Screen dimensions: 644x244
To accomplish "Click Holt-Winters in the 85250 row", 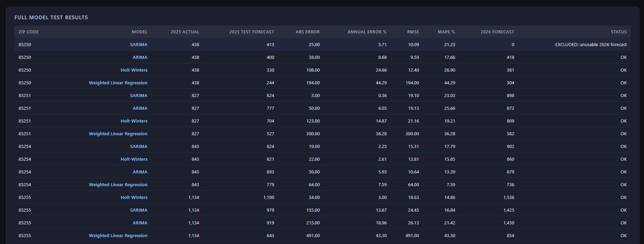I will (x=134, y=70).
